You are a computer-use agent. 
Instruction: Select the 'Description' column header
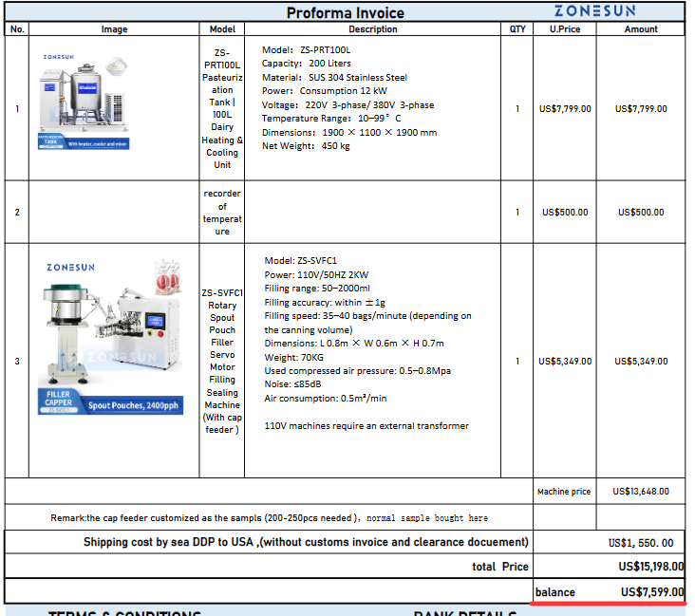tap(373, 29)
